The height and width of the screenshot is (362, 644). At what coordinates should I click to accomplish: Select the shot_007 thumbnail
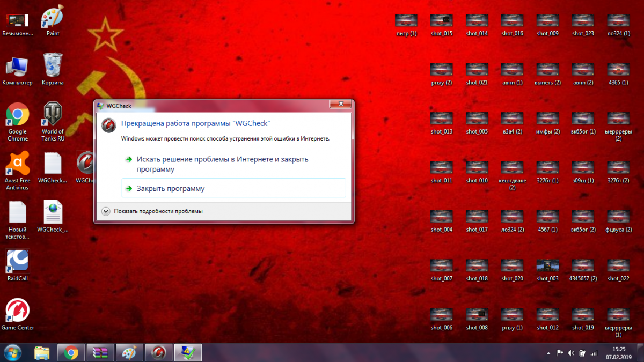pyautogui.click(x=442, y=271)
